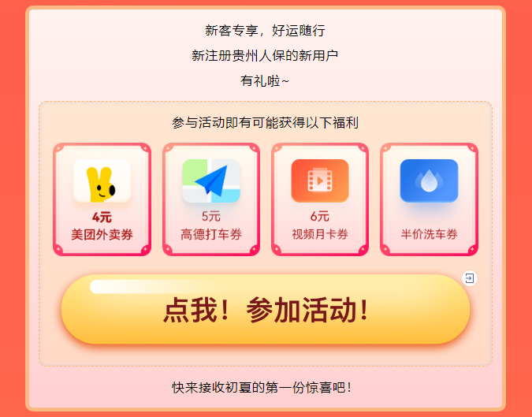Click the 5元 amount text
Viewport: 532px width, 417px height.
211,216
